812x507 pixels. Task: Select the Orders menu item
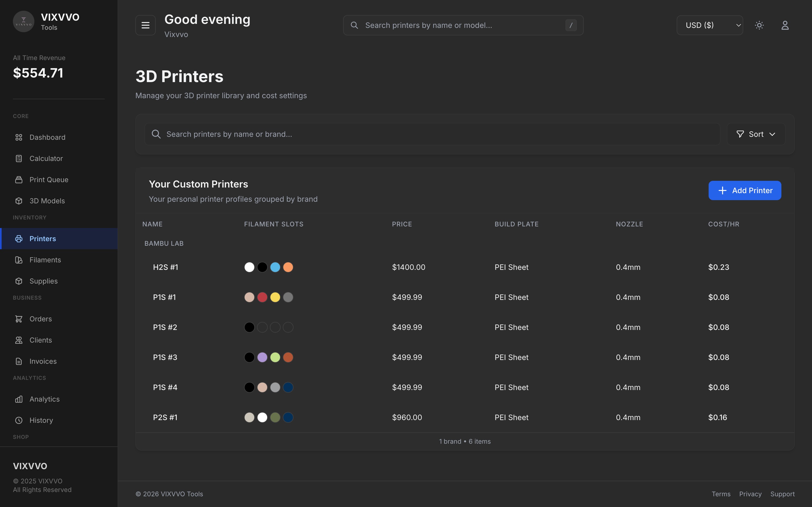pyautogui.click(x=40, y=319)
